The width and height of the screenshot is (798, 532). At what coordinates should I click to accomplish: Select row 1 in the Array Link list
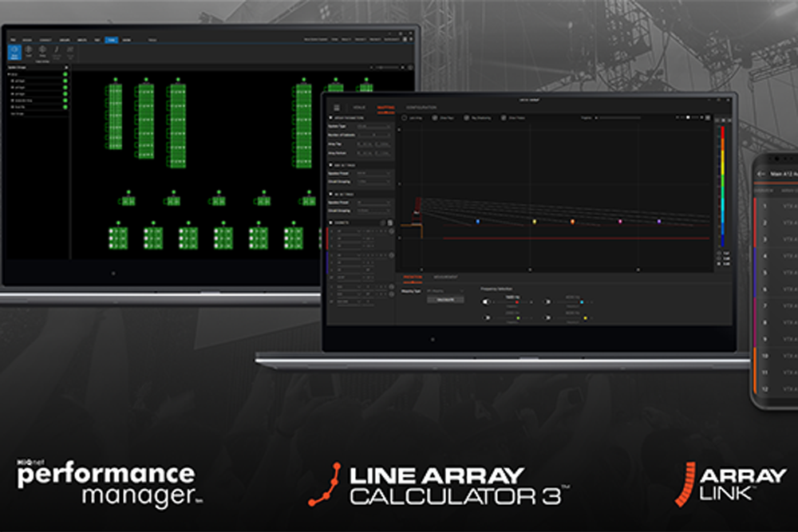tap(776, 207)
